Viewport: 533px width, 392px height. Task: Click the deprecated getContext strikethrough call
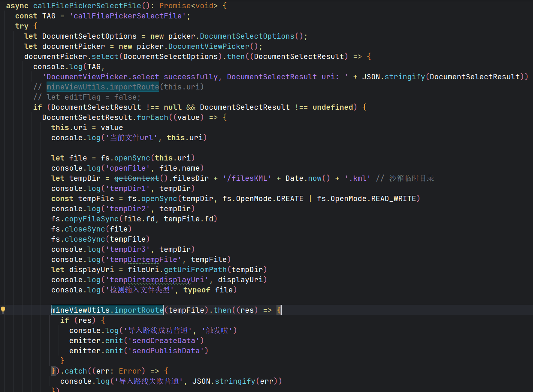(x=136, y=178)
